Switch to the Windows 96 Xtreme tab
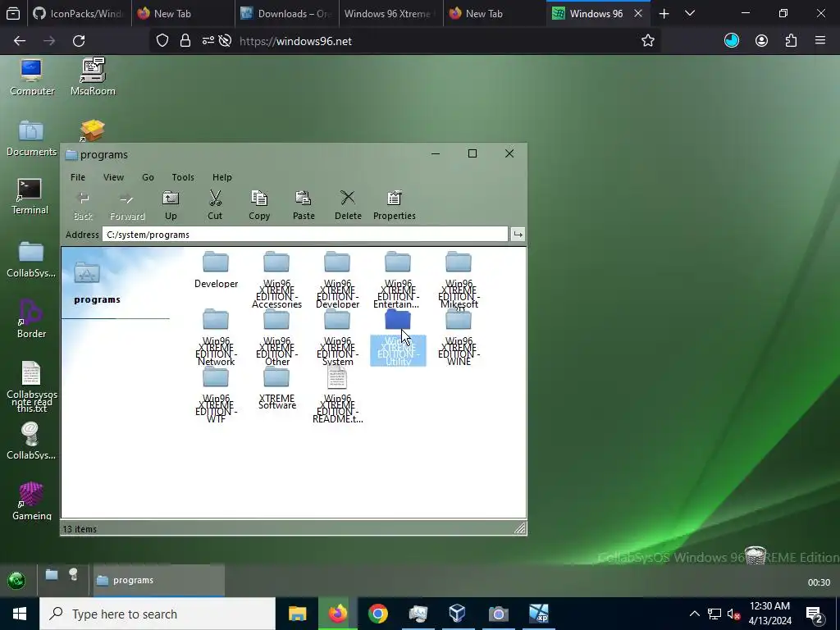840x630 pixels. coord(390,13)
